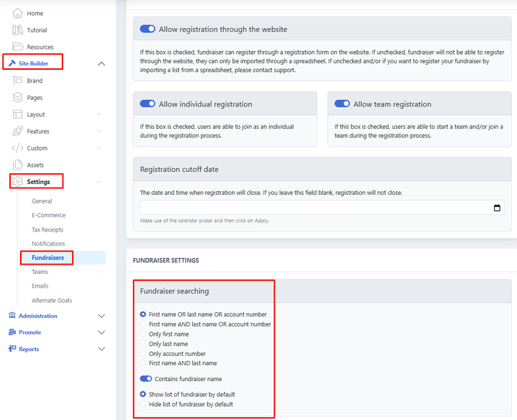This screenshot has height=420, width=517.
Task: Select Only account number radio option
Action: pos(143,354)
